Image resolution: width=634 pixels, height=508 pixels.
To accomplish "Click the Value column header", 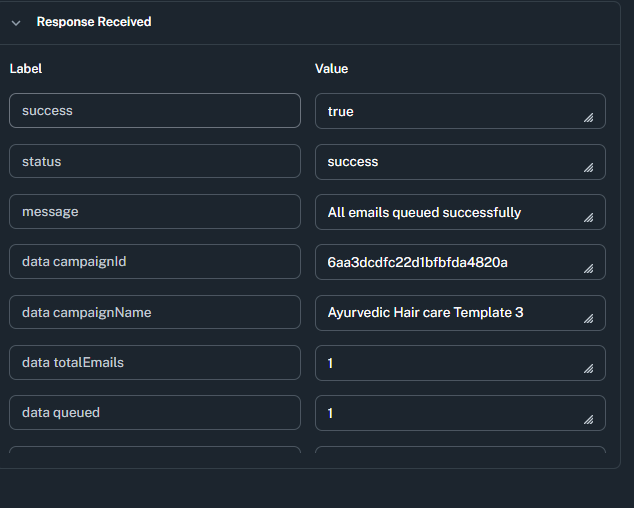I will [x=332, y=69].
